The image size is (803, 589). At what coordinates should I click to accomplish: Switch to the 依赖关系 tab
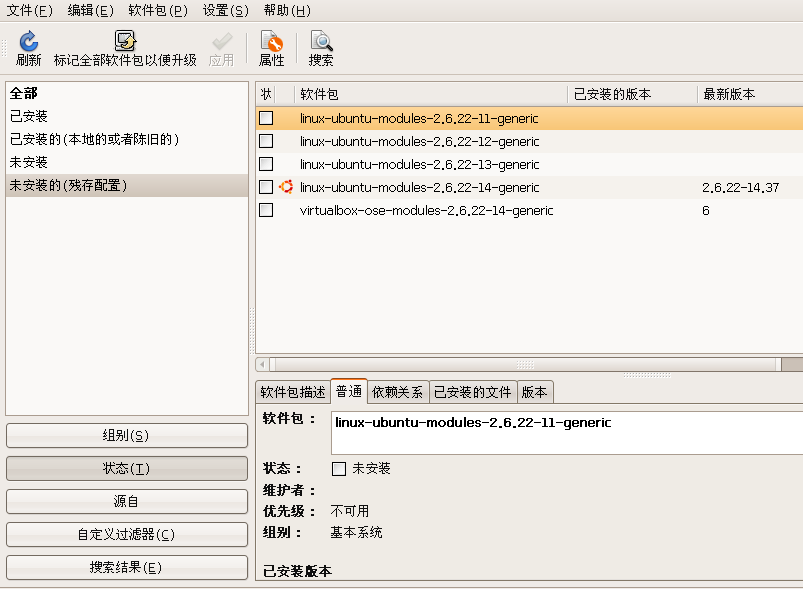coord(398,392)
